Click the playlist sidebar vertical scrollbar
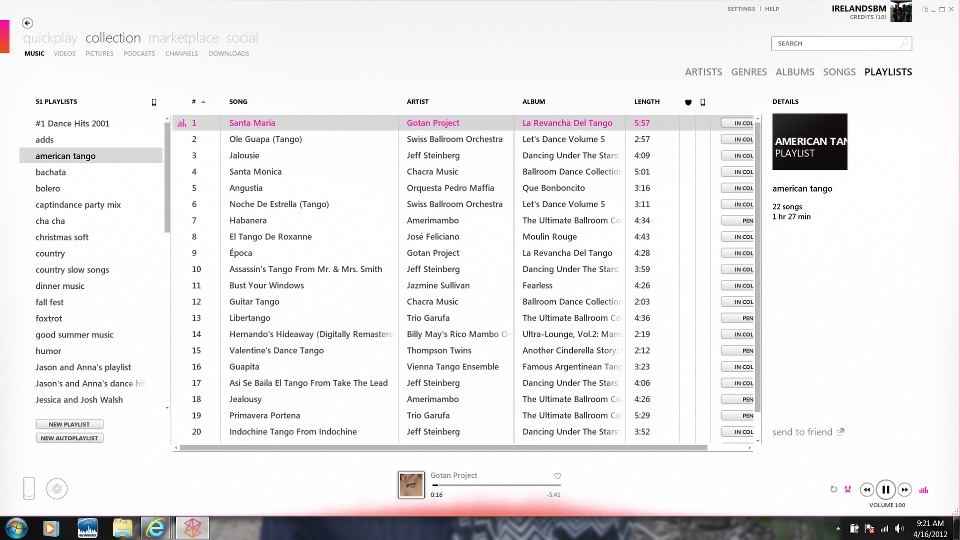 click(167, 178)
